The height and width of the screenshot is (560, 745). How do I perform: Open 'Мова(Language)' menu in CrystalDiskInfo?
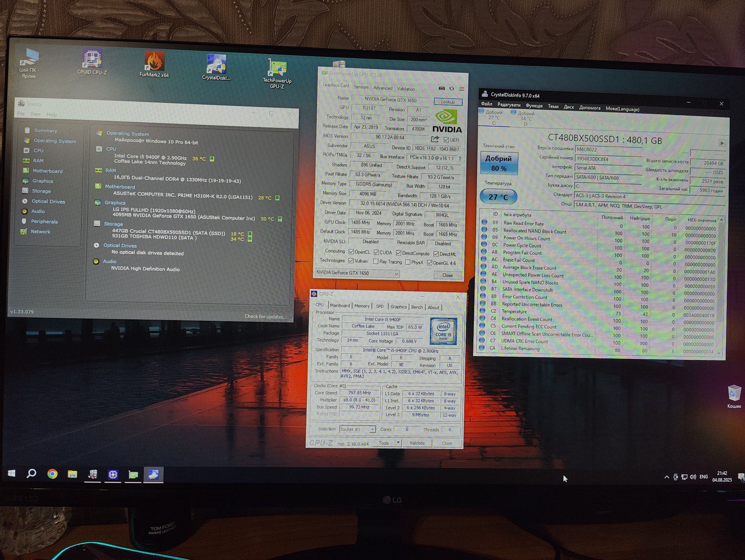point(622,109)
